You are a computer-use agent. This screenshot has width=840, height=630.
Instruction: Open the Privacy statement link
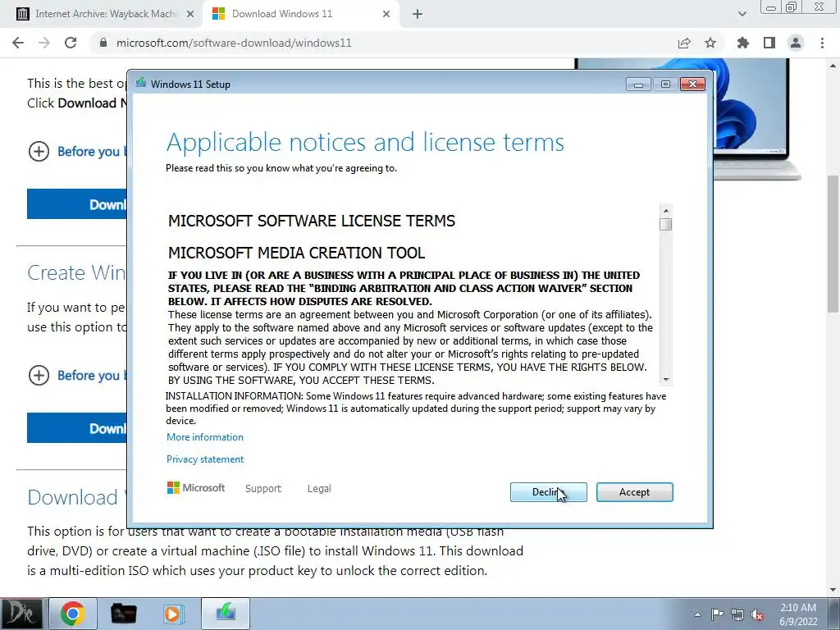coord(204,459)
